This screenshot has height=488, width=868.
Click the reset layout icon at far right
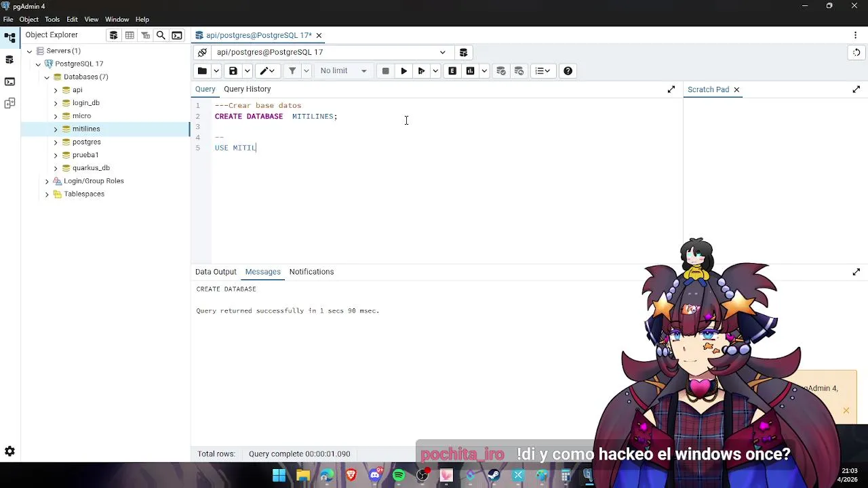coord(856,52)
